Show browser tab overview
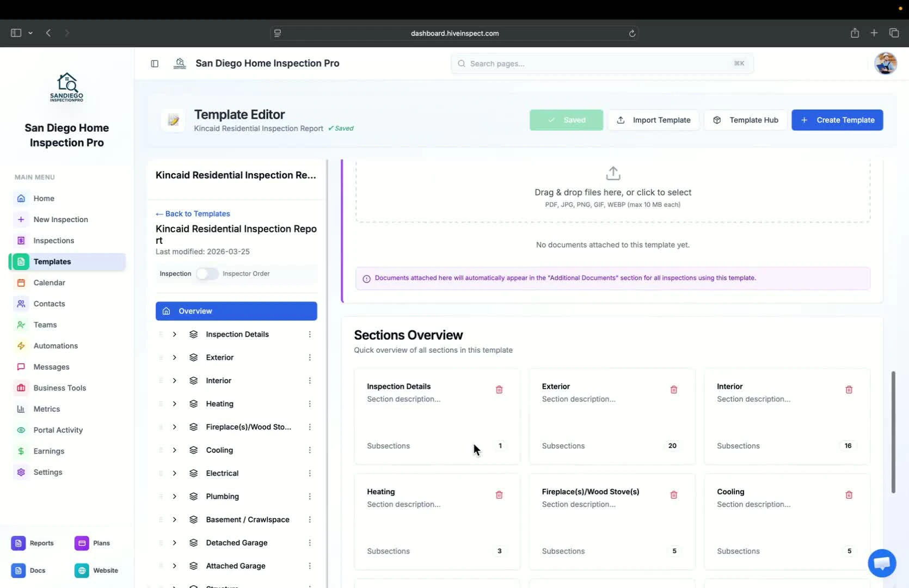Viewport: 909px width, 588px height. [x=894, y=33]
